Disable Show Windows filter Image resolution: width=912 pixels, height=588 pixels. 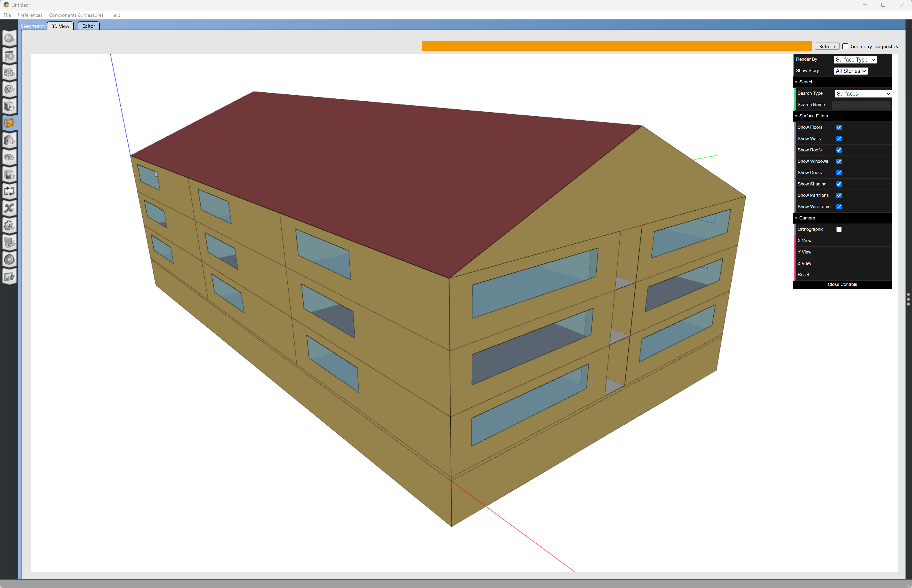coord(839,161)
